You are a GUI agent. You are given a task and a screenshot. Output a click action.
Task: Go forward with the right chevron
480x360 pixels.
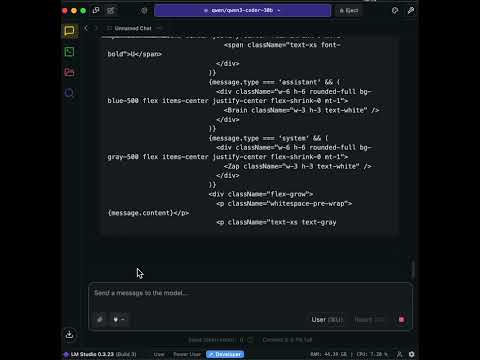coord(96,28)
